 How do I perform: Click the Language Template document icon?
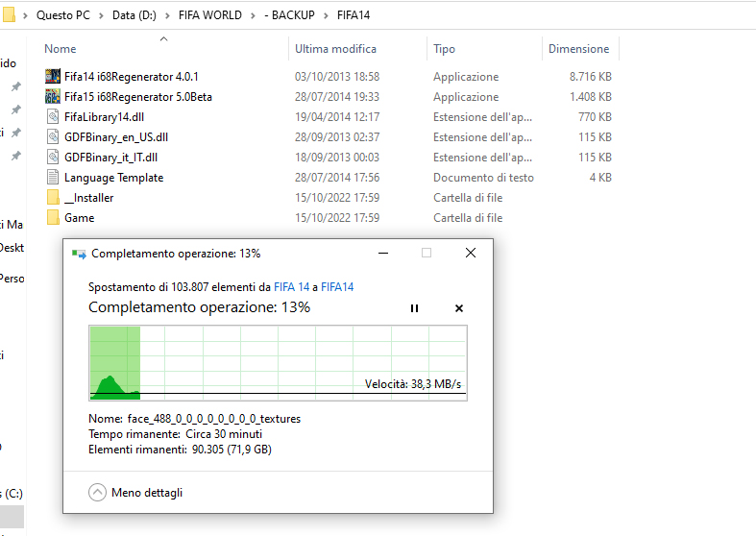click(53, 178)
